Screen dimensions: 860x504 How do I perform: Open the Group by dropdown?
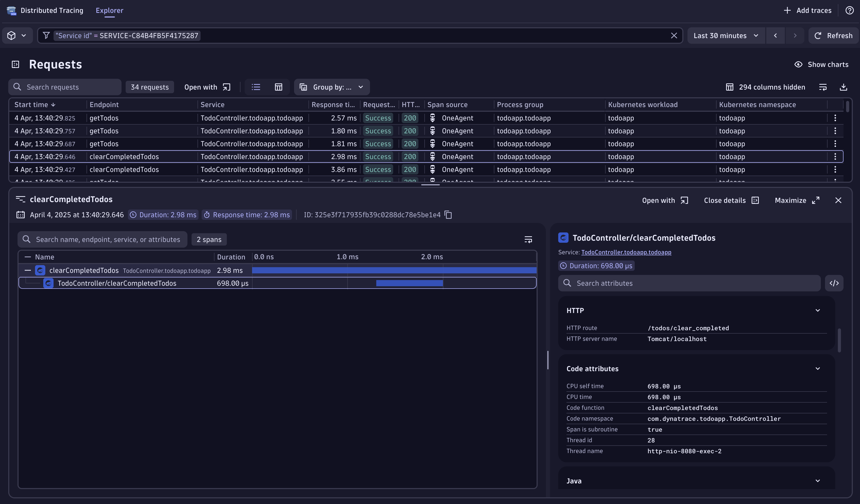331,87
